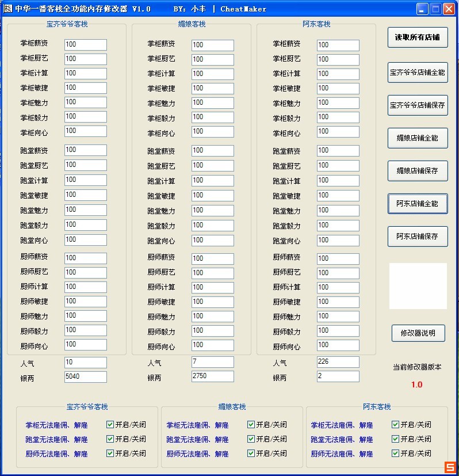Click the 阿东店铺全能 button
The width and height of the screenshot is (459, 476).
click(417, 204)
